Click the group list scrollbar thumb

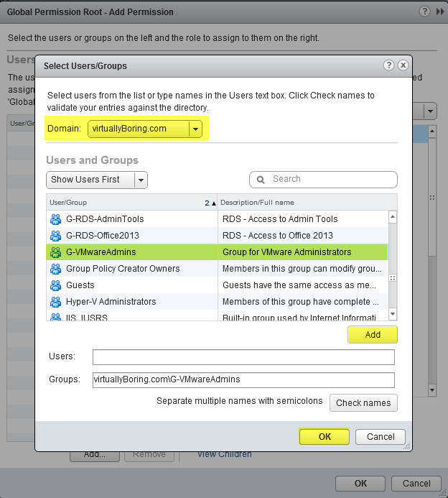393,278
